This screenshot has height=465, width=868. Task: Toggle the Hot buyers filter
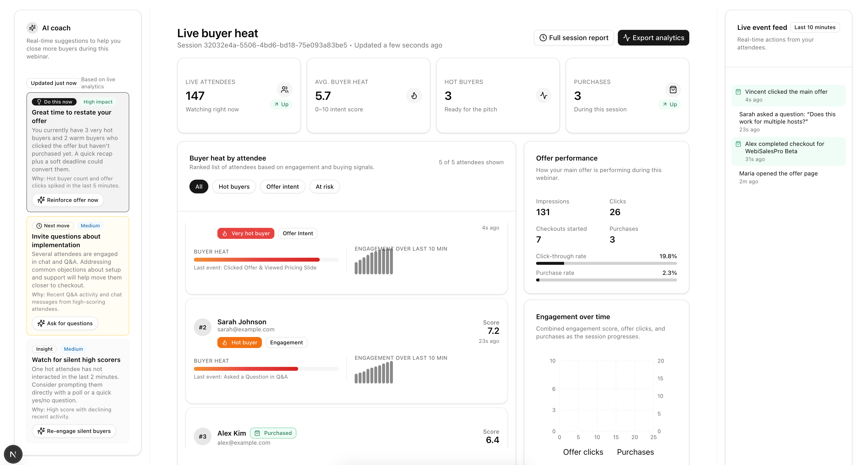coord(234,186)
